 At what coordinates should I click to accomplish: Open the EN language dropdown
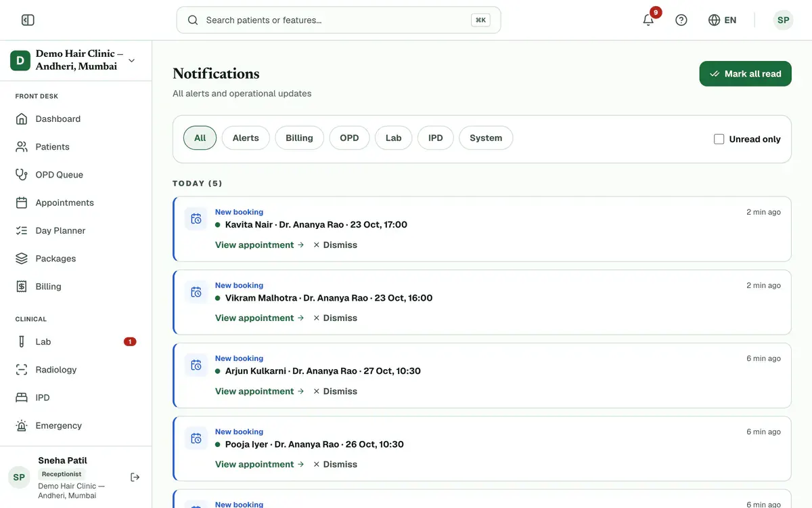coord(722,20)
